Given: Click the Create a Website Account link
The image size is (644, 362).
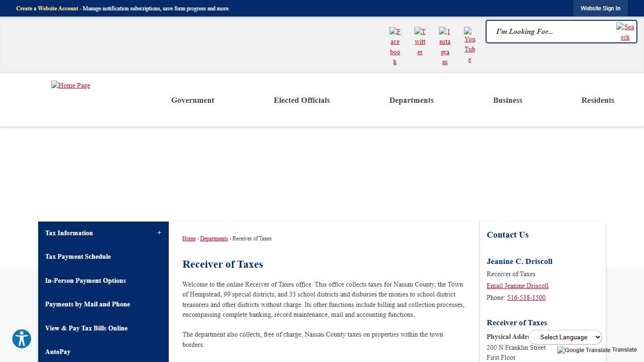Looking at the screenshot, I should tap(47, 8).
